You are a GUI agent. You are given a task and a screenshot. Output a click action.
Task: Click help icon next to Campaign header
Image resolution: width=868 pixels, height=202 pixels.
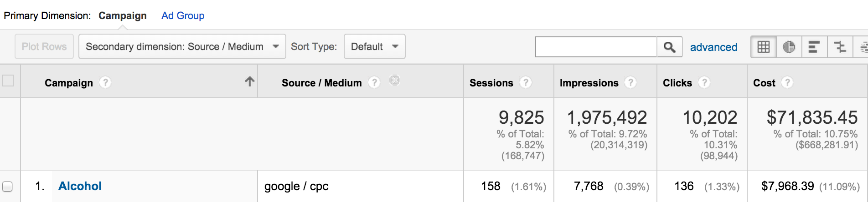105,82
